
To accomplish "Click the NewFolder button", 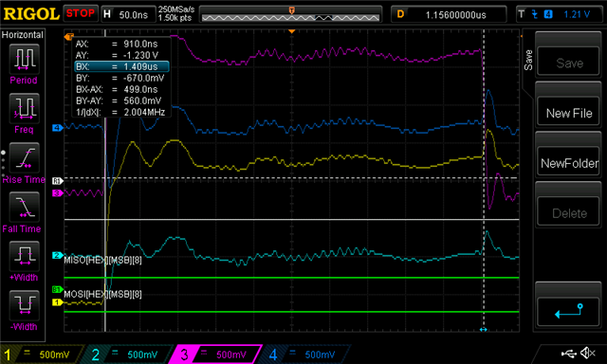I will (569, 163).
